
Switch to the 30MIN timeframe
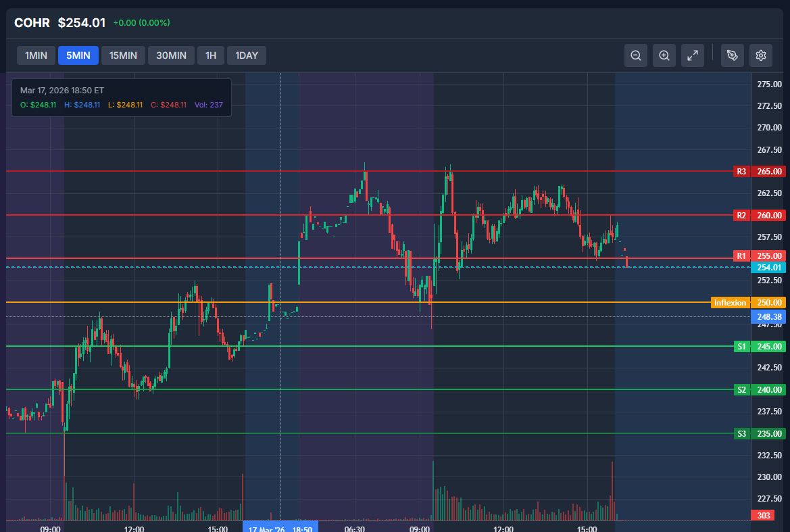tap(171, 55)
